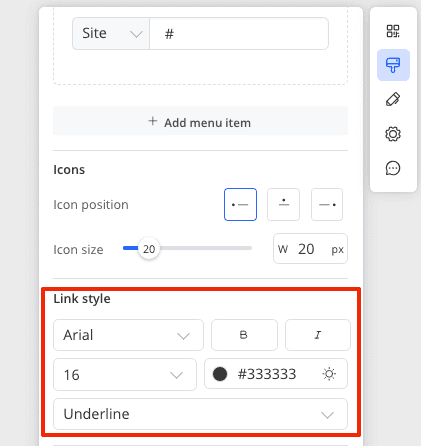Expand the font size 16 dropdown
The width and height of the screenshot is (421, 446).
(x=125, y=375)
